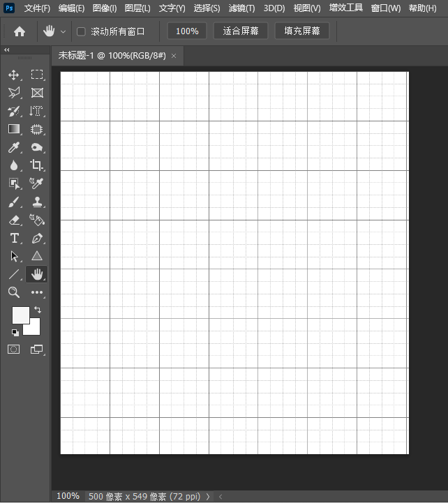Select the Background Eraser eyedropper tool
The width and height of the screenshot is (448, 503).
(x=37, y=183)
